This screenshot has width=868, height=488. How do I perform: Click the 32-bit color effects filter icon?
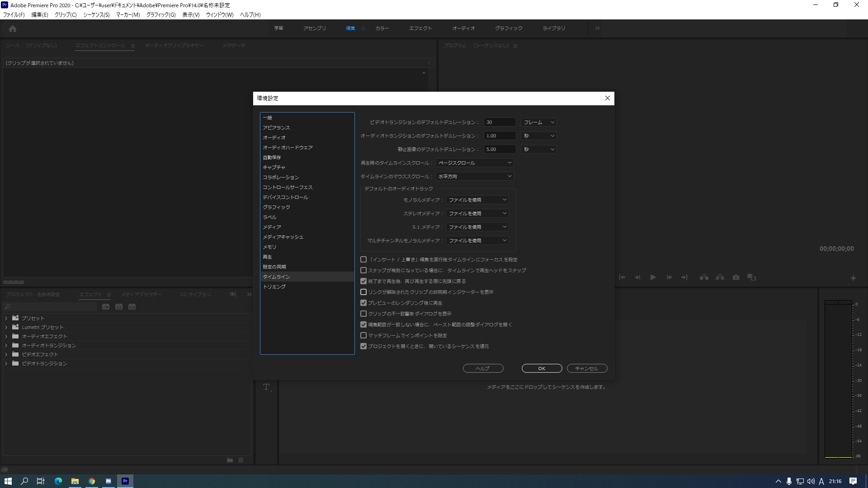119,307
